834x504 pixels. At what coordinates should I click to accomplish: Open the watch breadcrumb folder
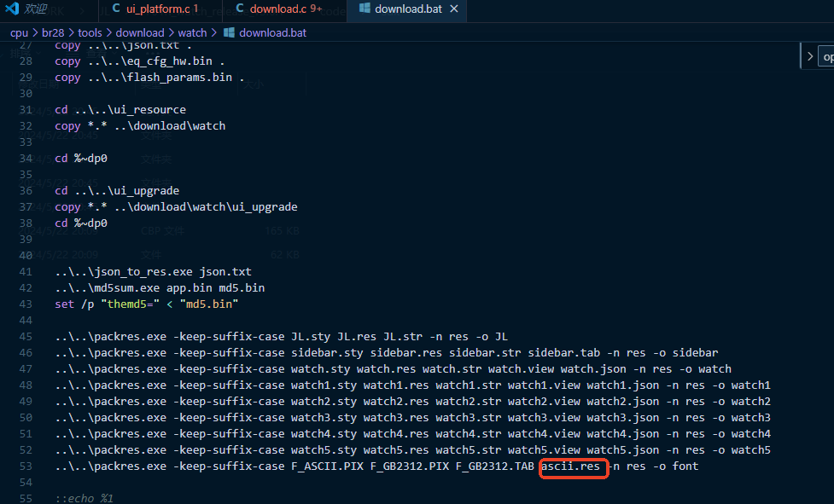click(x=192, y=33)
